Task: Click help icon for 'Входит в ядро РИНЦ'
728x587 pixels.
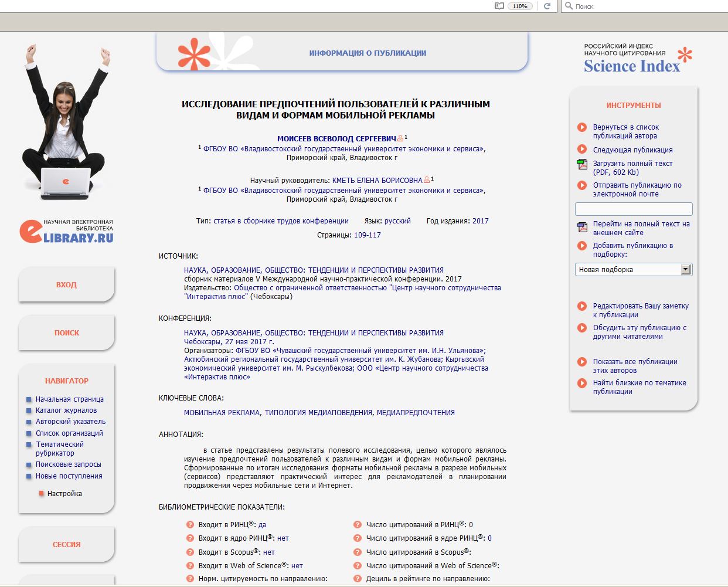Action: pyautogui.click(x=190, y=538)
